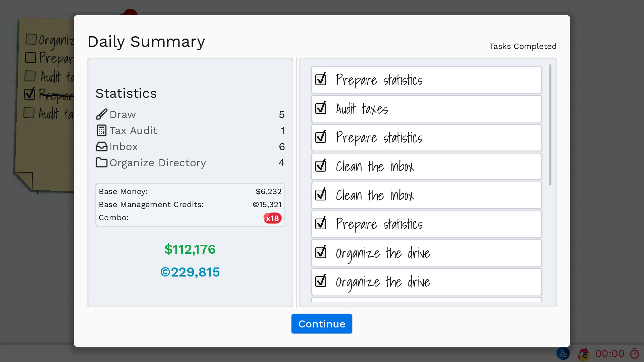Screen dimensions: 644x362
Task: Click the Inbox count 6
Action: [282, 147]
